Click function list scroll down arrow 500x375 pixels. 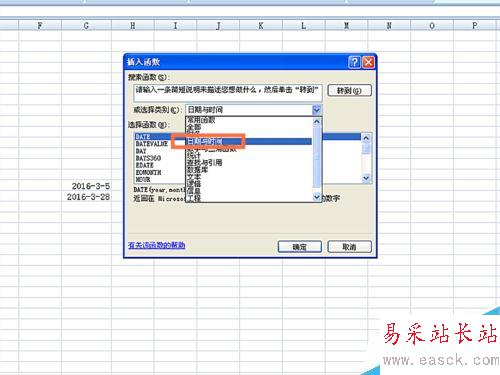[366, 178]
